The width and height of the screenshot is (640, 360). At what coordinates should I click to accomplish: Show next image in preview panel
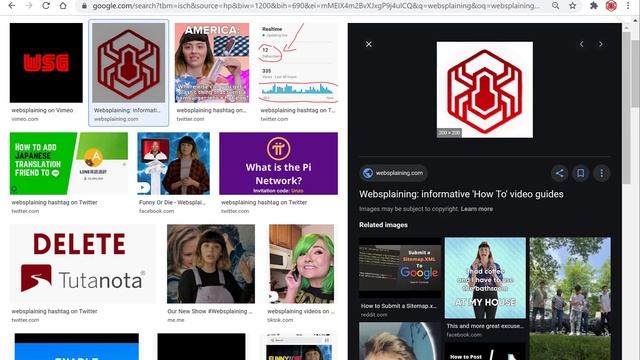pyautogui.click(x=601, y=44)
